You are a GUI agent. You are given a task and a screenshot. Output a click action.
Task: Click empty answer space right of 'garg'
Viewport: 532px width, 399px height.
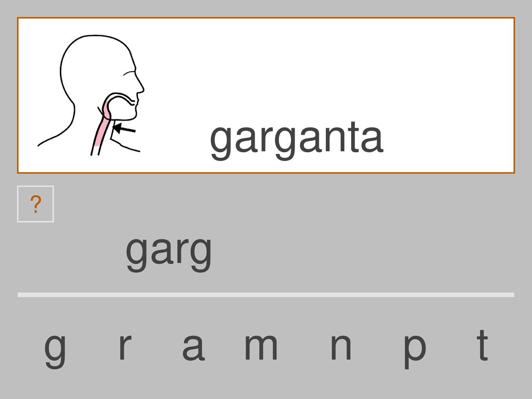point(363,253)
